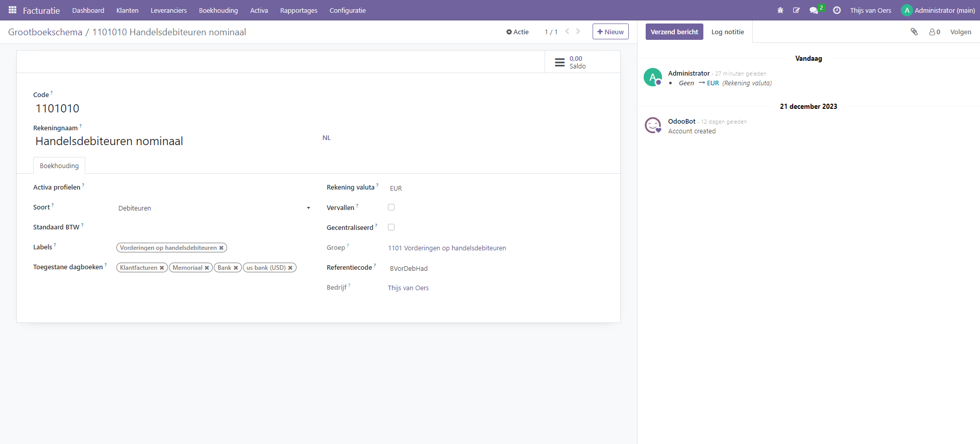Open the Grootboekschema breadcrumb link

click(45, 32)
